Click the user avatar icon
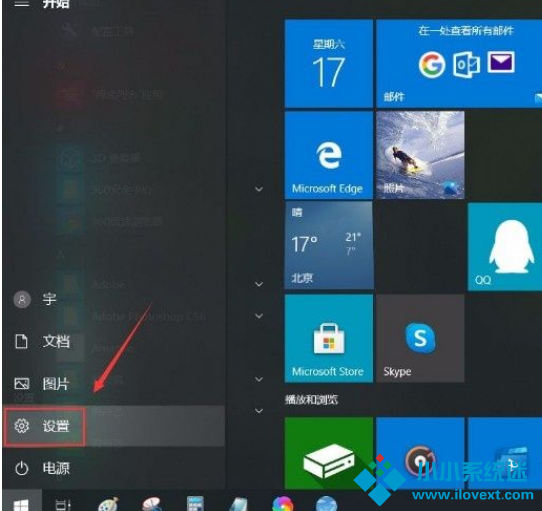 [22, 299]
